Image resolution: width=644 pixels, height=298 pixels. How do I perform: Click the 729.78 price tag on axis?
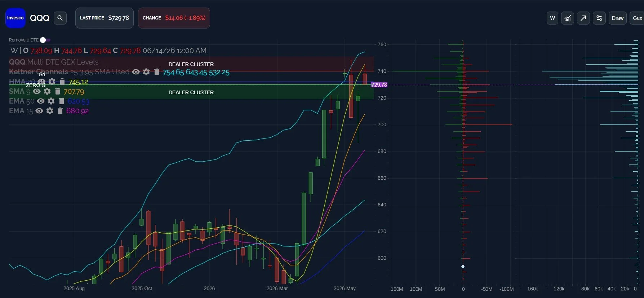[379, 85]
